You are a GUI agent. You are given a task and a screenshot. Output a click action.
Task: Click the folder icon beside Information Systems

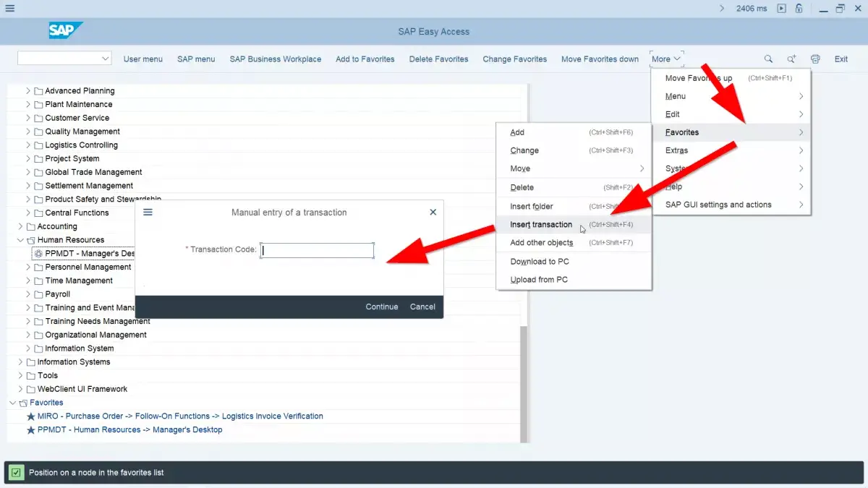tap(31, 362)
